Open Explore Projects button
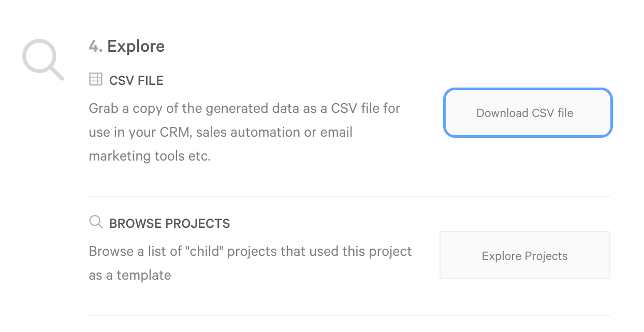The height and width of the screenshot is (332, 644). pos(524,256)
